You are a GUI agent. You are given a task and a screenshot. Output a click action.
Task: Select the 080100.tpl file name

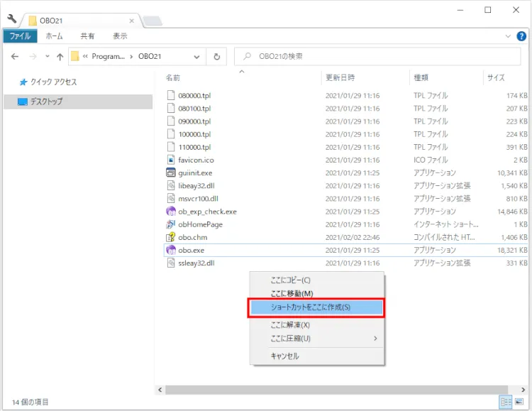click(x=194, y=109)
